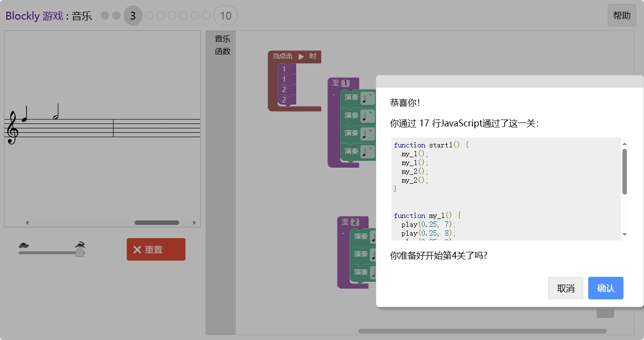644x340 pixels.
Task: Click the workspace horizontal scrollbar at bottom
Action: [x=482, y=331]
